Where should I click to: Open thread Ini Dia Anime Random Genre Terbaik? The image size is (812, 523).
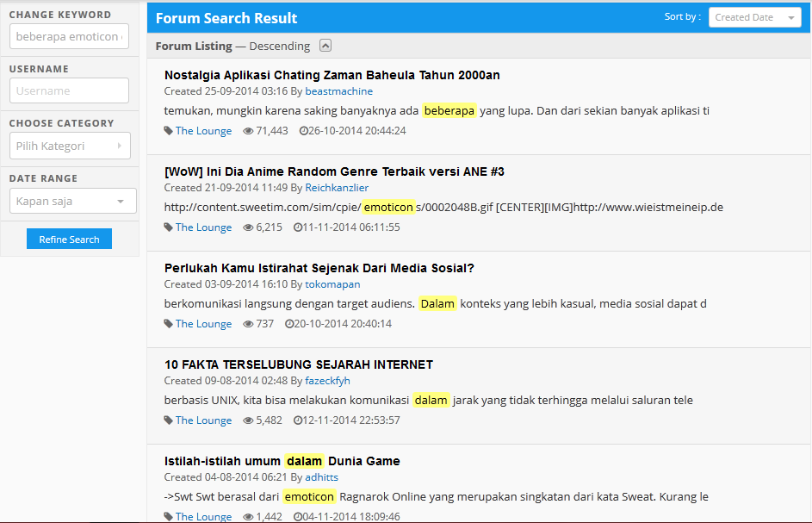pyautogui.click(x=334, y=171)
